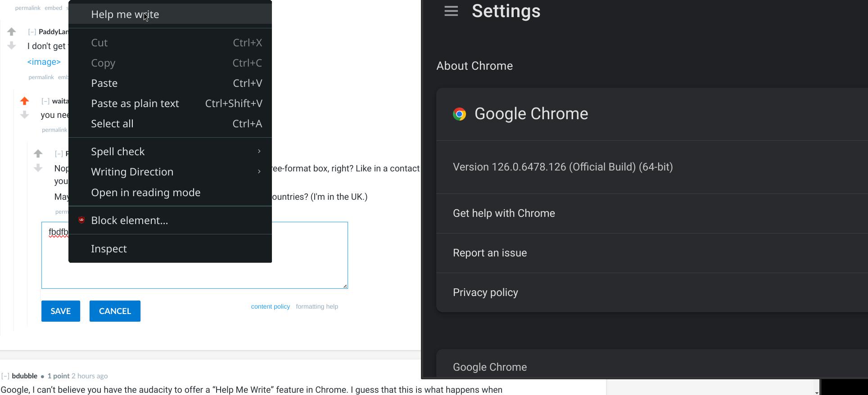Click the disabled Copy menu entry
Screen dimensions: 868x395
click(170, 63)
